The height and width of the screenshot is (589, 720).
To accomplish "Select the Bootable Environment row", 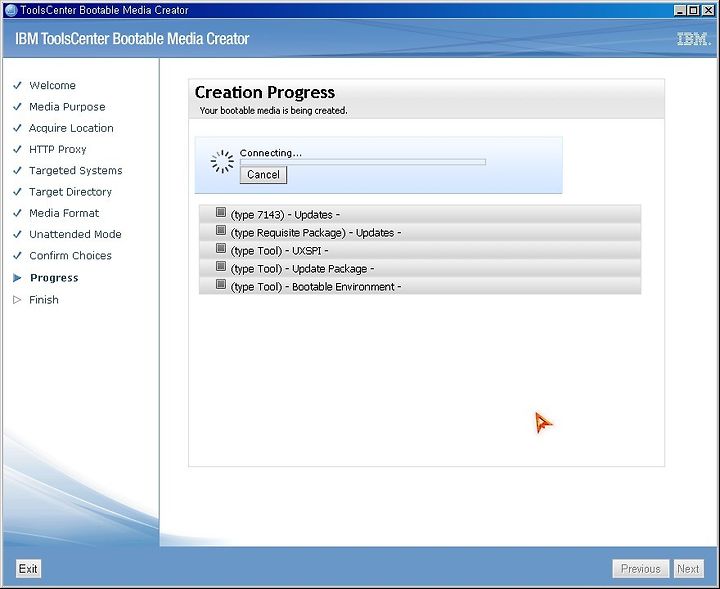I will pos(420,286).
